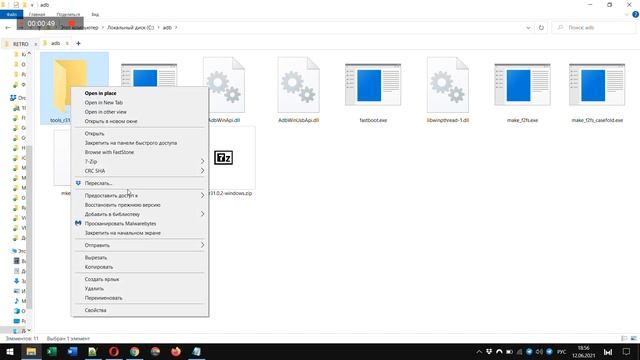Screen dimensions: 640x360
Task: Open the ribbon help question icon
Action: (636, 14)
